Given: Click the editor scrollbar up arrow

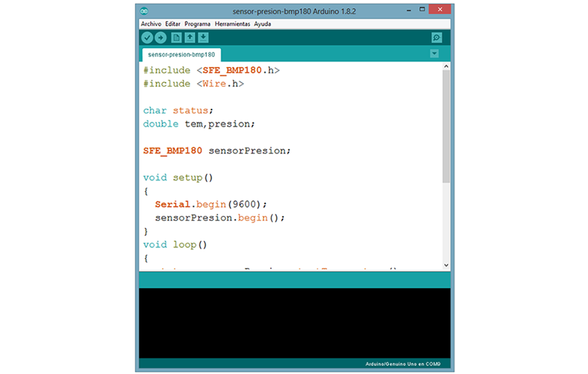Looking at the screenshot, I should pyautogui.click(x=446, y=66).
